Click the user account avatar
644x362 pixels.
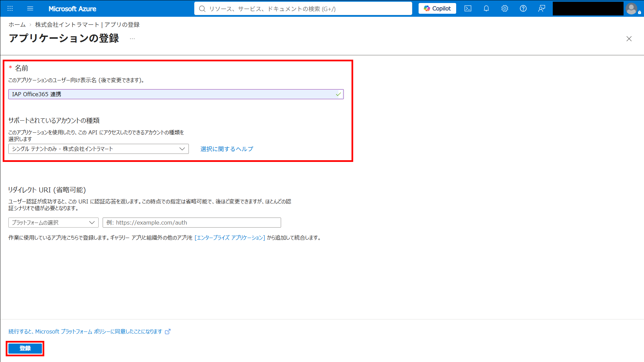coord(632,8)
